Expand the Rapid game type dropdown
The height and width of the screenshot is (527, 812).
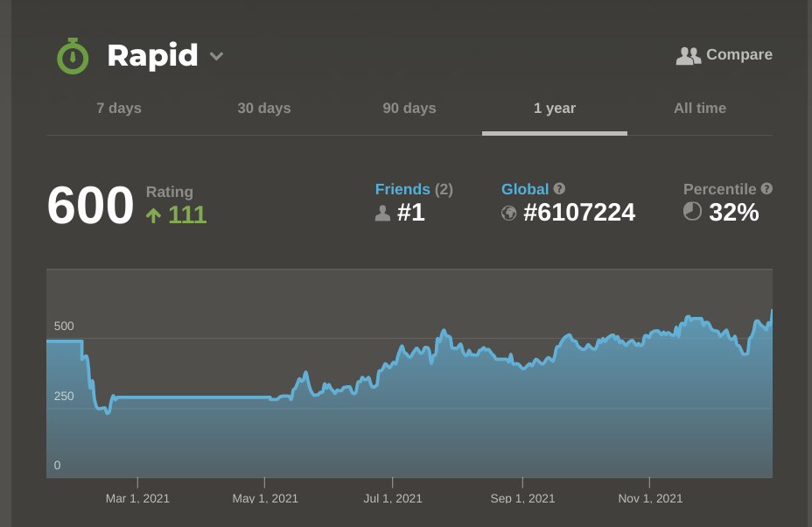(216, 57)
